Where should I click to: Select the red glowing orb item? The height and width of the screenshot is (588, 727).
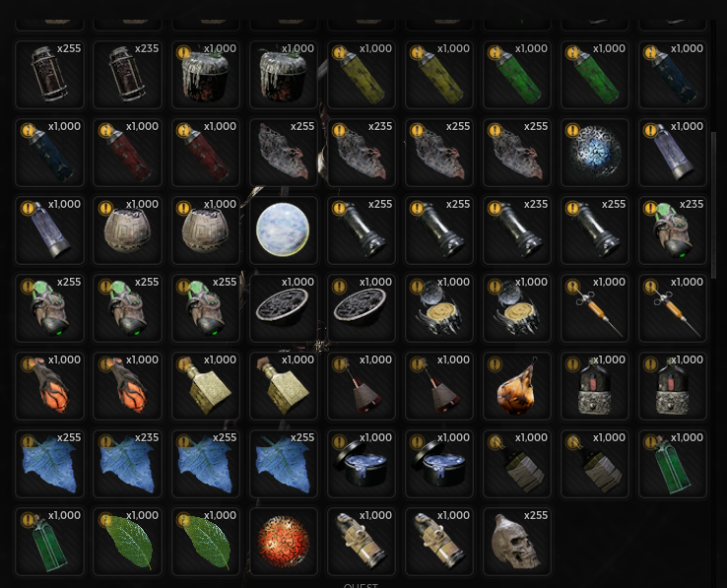tap(283, 541)
